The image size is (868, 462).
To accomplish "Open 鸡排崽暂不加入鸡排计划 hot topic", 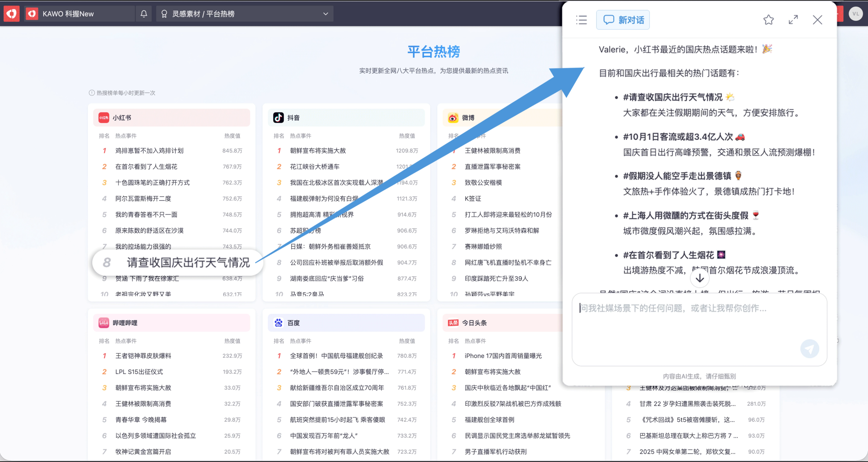I will click(x=149, y=151).
